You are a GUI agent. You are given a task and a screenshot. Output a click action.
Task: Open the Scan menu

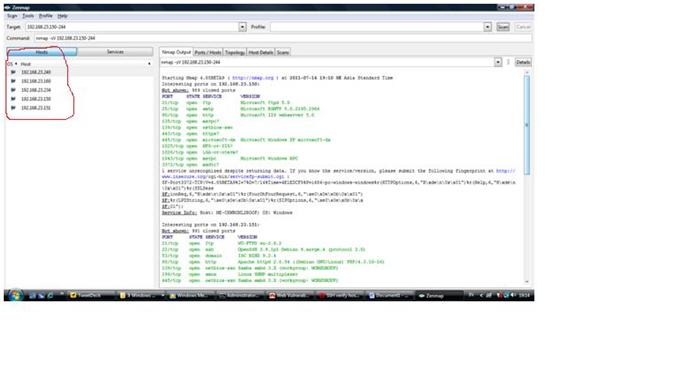(x=12, y=16)
